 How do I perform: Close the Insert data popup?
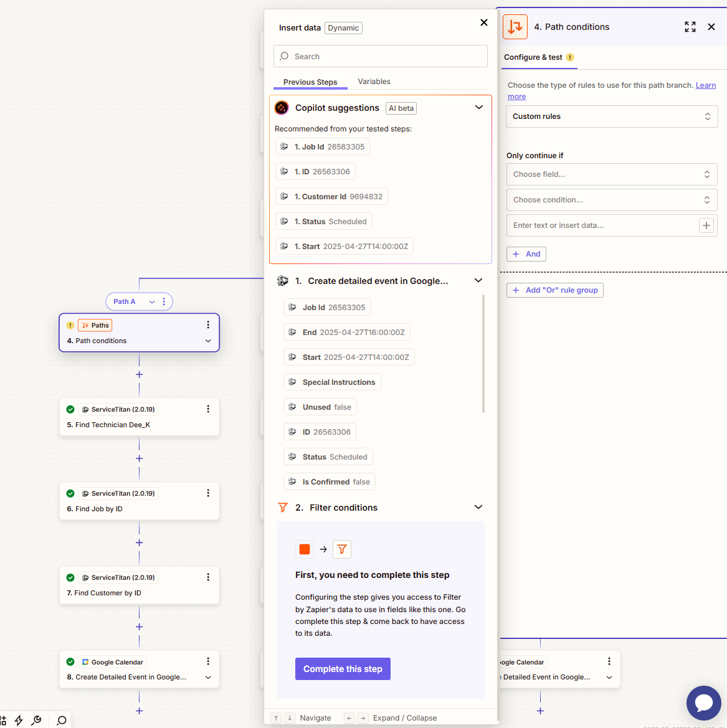(483, 22)
